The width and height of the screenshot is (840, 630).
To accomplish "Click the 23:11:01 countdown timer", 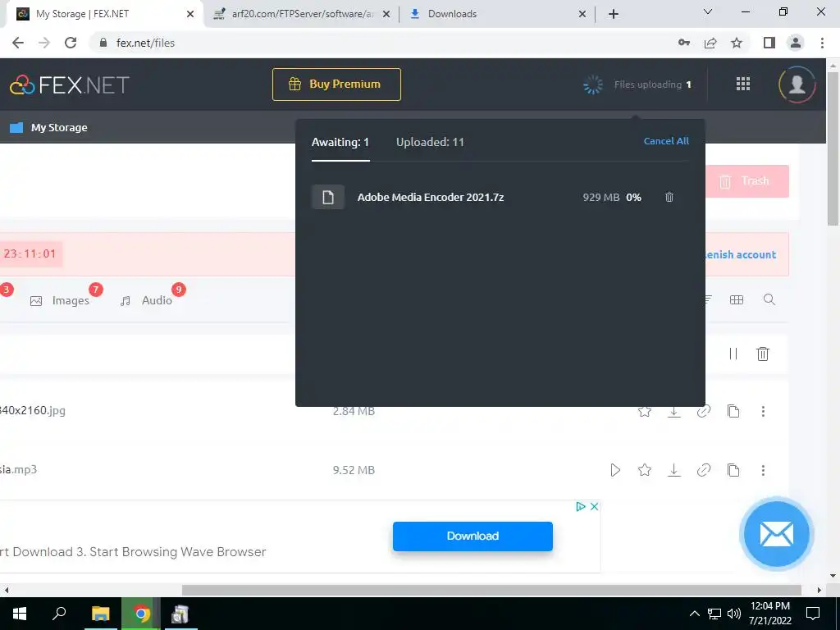I will pyautogui.click(x=30, y=253).
